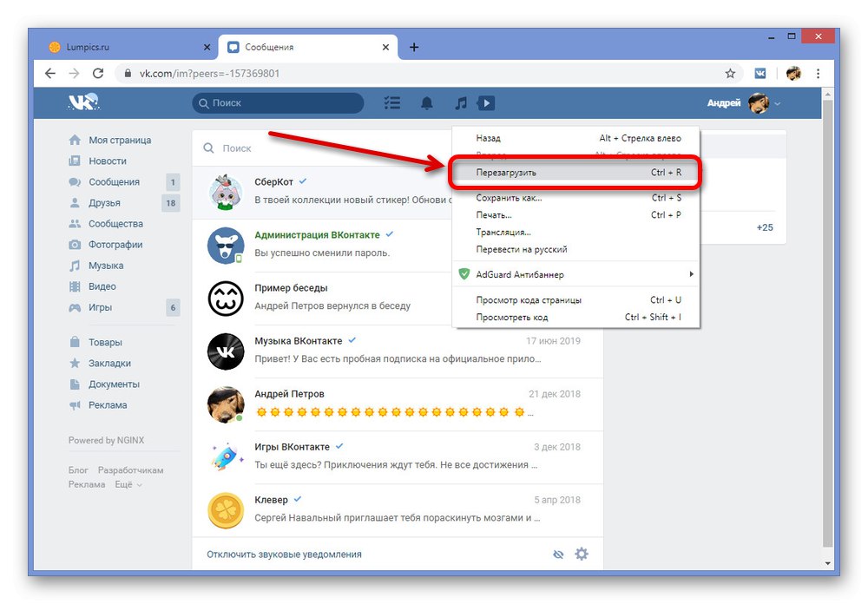Click the browser back arrow

tap(50, 73)
